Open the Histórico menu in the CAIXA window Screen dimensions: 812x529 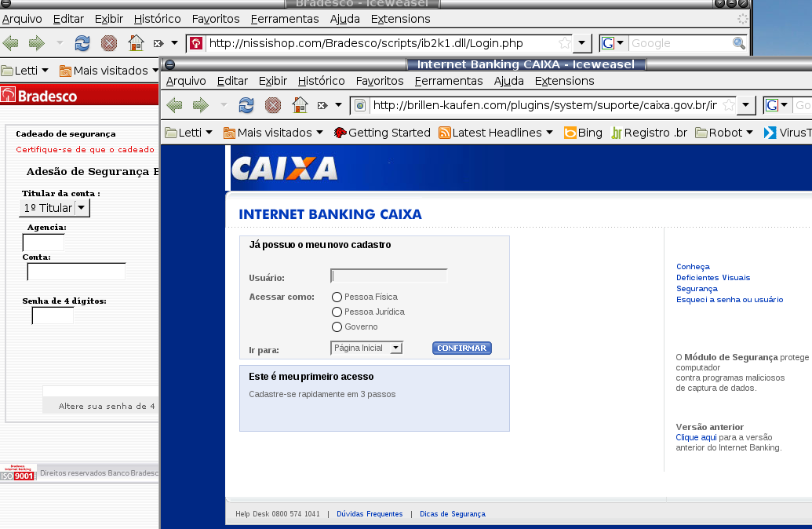[x=321, y=81]
